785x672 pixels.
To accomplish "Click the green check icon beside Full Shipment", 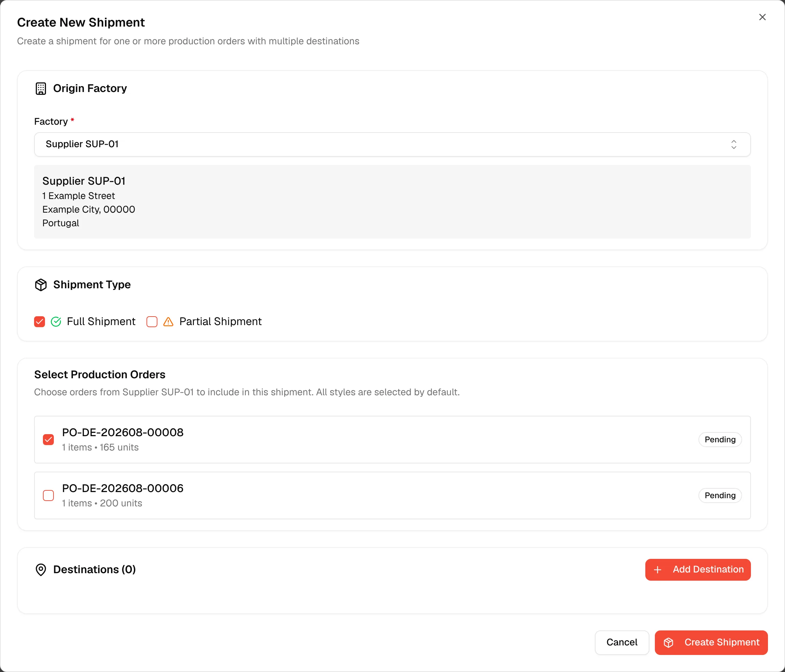I will coord(56,321).
